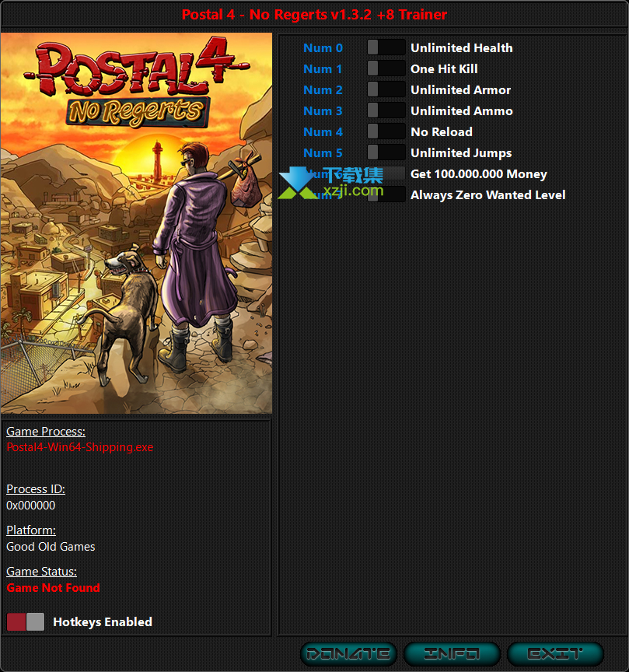This screenshot has height=672, width=629.
Task: Toggle Unlimited Health switch
Action: tap(386, 47)
